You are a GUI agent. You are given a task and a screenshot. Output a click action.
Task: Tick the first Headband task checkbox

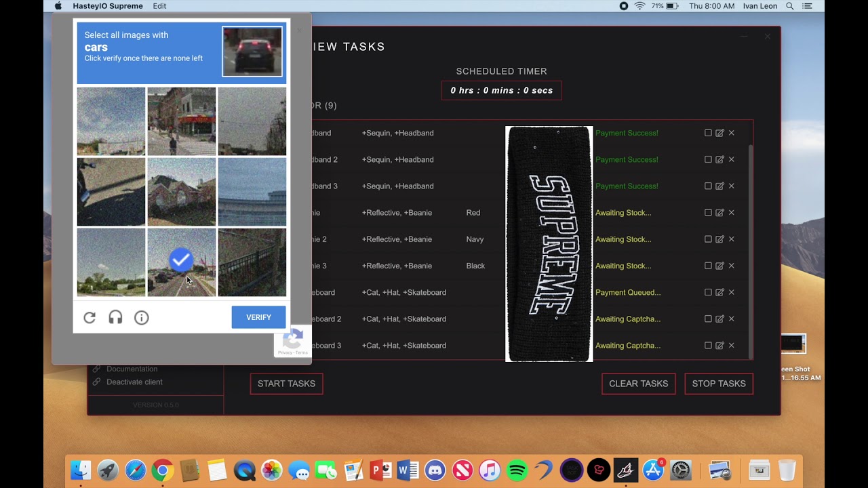click(708, 133)
